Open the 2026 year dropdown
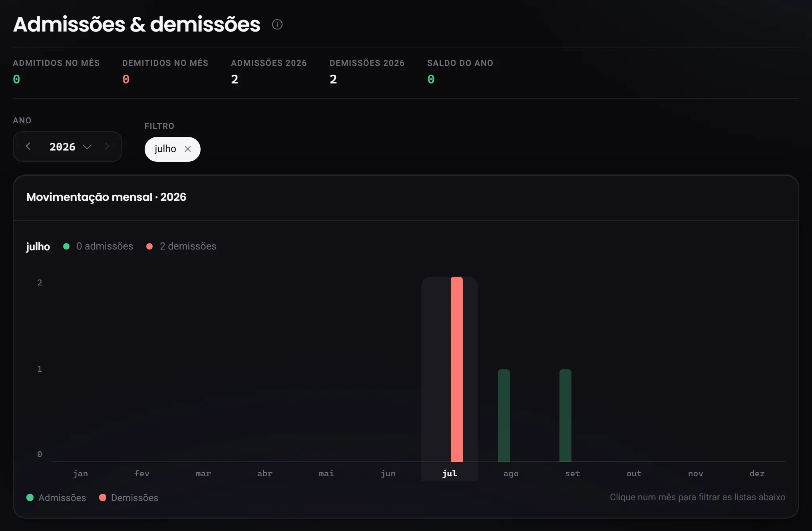The image size is (812, 531). (70, 147)
